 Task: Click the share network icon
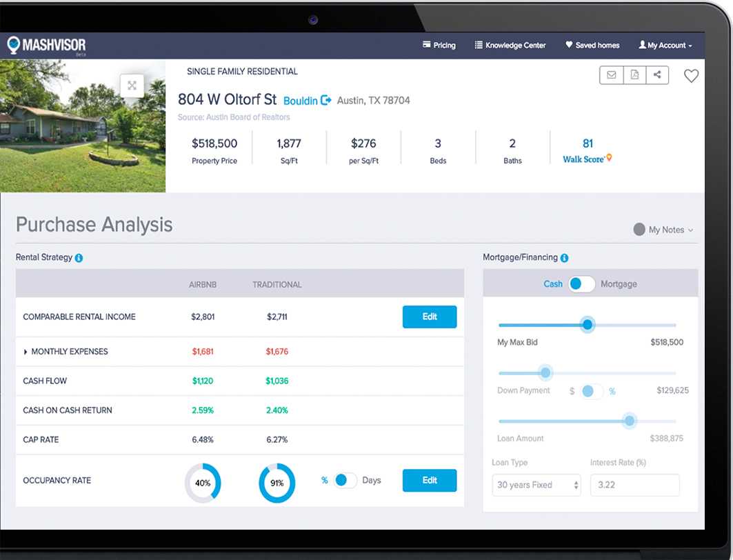point(657,75)
